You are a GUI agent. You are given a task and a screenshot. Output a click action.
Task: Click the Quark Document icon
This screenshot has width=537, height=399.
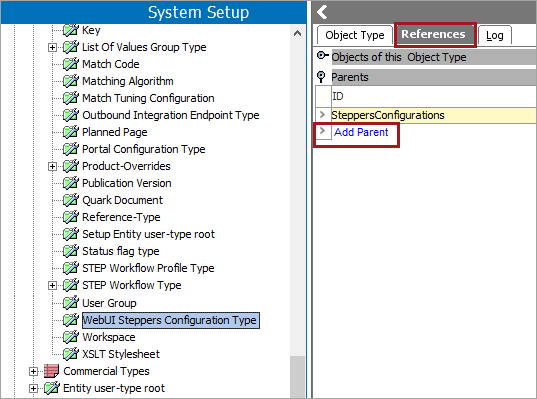pos(71,200)
